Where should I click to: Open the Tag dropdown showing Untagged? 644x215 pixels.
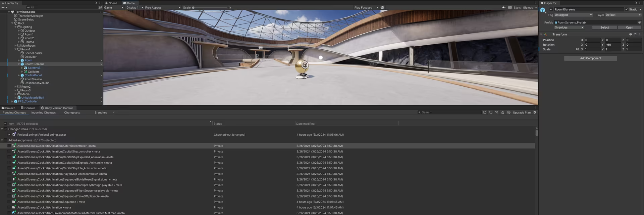(x=573, y=15)
